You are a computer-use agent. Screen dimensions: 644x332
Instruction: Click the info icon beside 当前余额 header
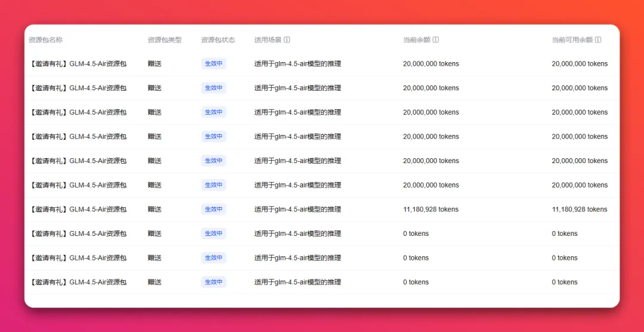click(436, 40)
